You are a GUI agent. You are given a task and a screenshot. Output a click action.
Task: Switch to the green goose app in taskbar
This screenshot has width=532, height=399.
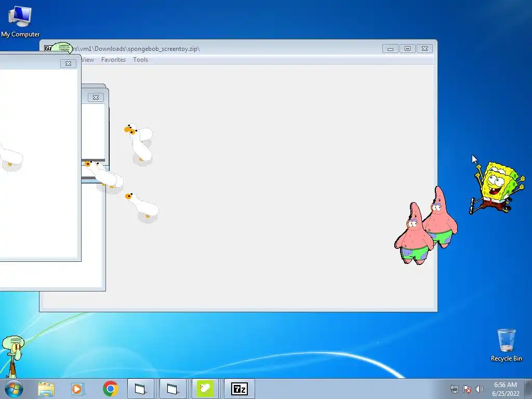205,389
